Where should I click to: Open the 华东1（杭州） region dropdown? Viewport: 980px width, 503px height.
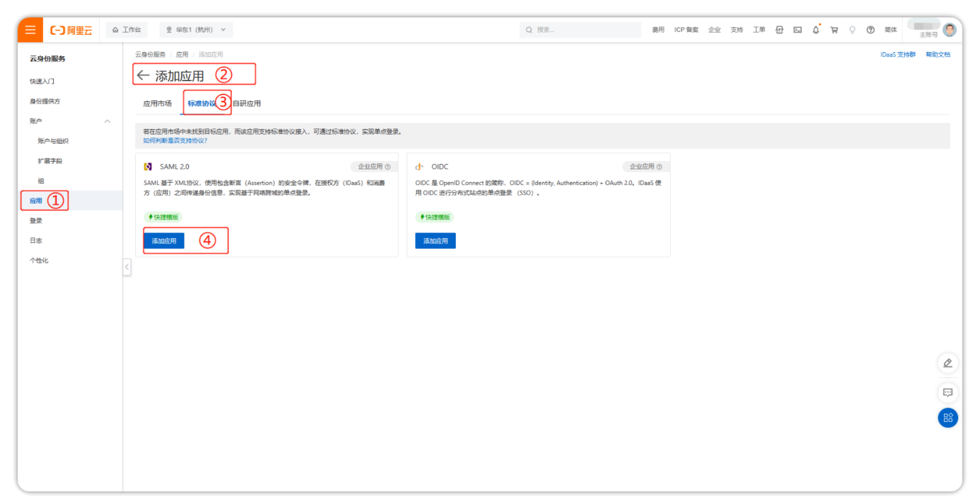(x=196, y=30)
